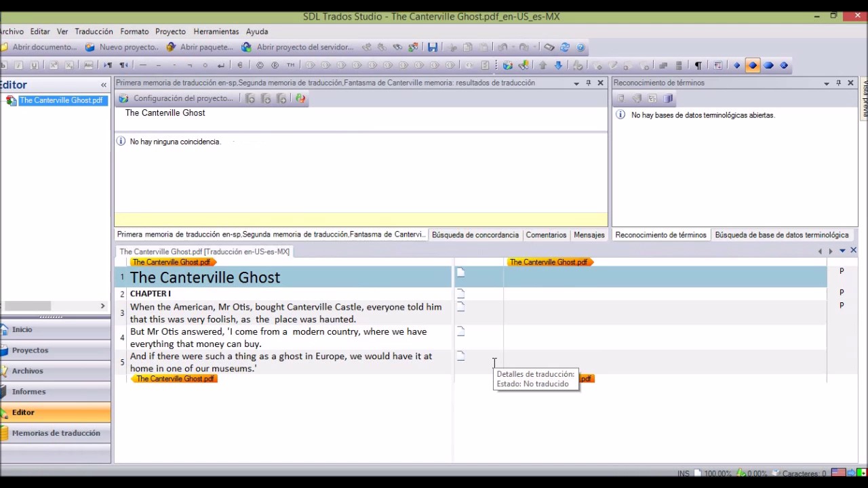
Task: Click the last diamond tag-display icon
Action: (785, 66)
